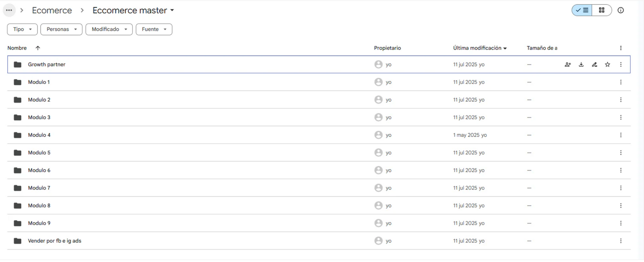Open more actions for Modulo 6
The image size is (644, 262).
point(621,170)
